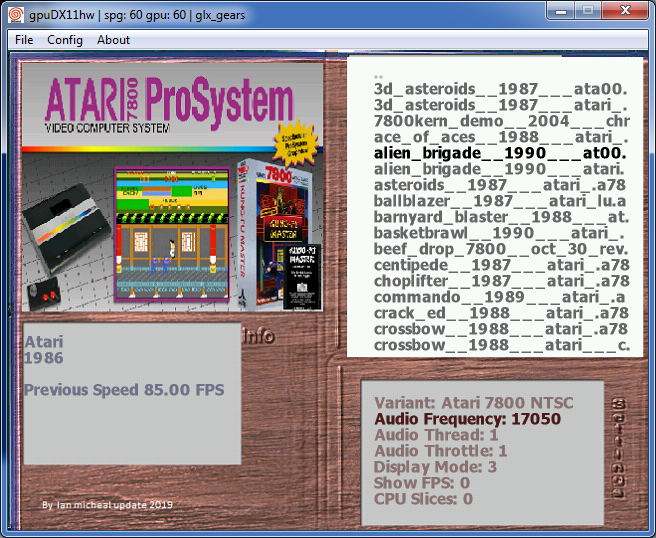This screenshot has height=538, width=656.
Task: Click the Previous Speed 85.00 FPS text
Action: pyautogui.click(x=124, y=390)
